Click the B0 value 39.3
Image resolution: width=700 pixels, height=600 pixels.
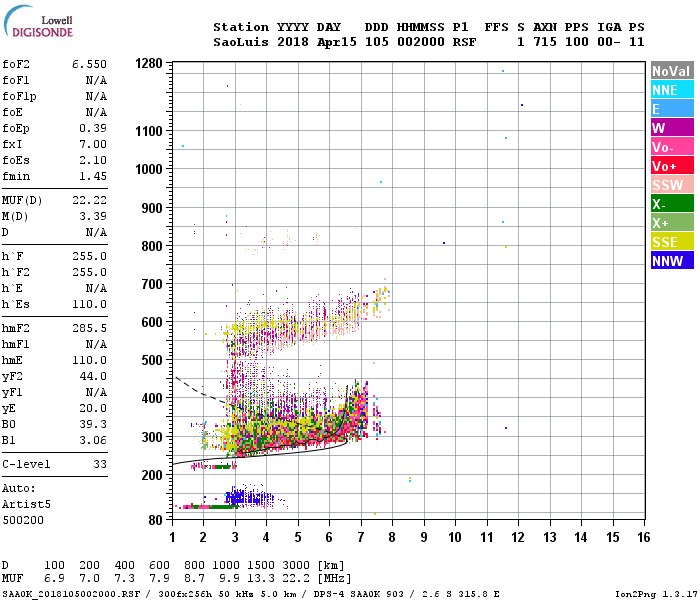point(93,425)
